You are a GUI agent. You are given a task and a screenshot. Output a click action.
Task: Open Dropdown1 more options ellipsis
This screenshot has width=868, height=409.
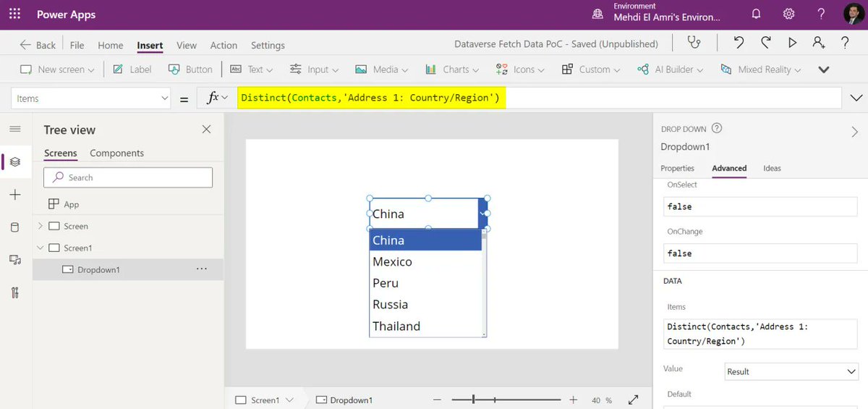(x=202, y=269)
